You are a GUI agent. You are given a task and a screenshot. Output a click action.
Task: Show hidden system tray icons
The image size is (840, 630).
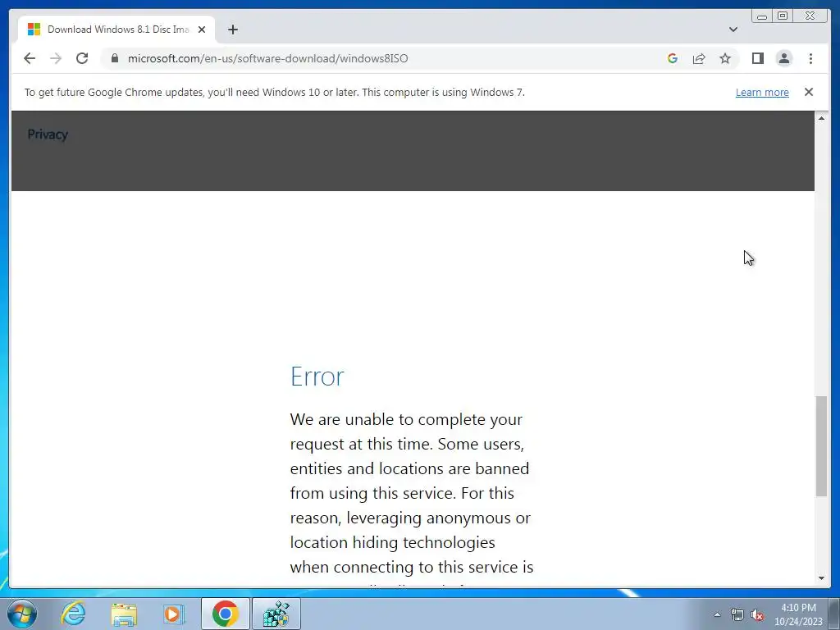coord(717,614)
